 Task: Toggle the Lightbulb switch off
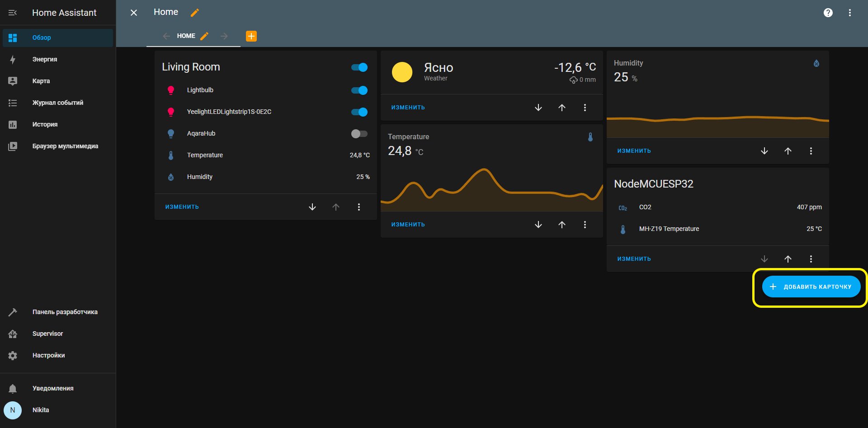click(359, 90)
